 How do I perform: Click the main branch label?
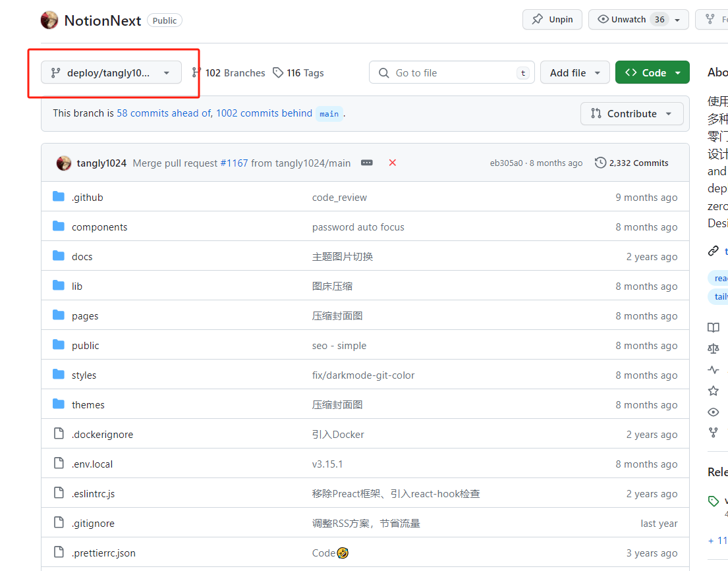tap(329, 114)
